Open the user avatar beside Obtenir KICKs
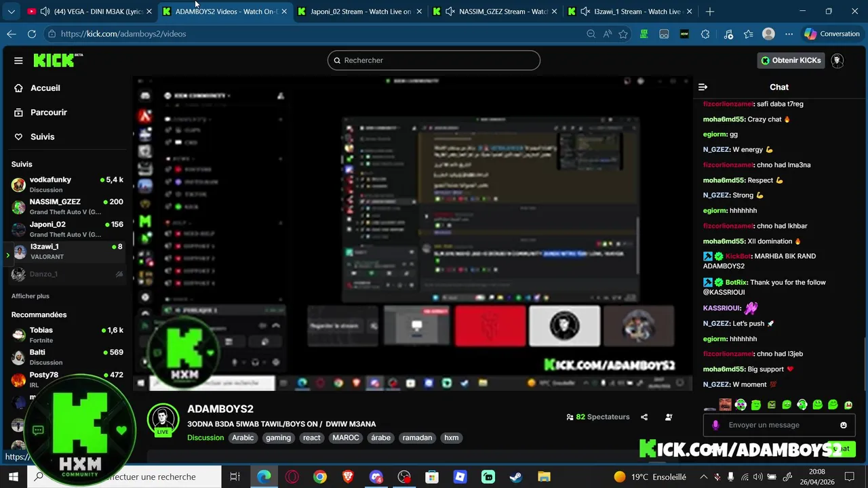 [837, 60]
